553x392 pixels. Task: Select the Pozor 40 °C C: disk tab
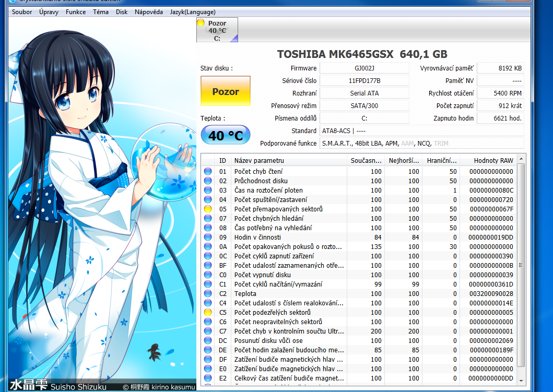[x=217, y=30]
